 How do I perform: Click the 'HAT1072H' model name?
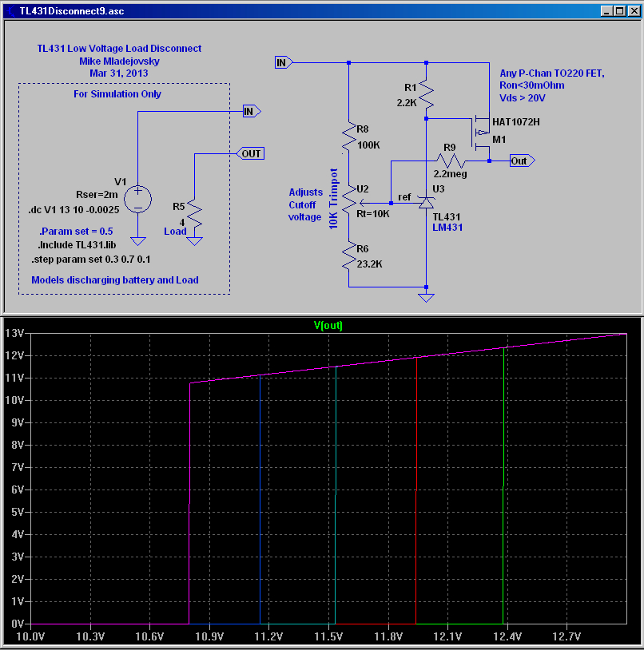[516, 122]
